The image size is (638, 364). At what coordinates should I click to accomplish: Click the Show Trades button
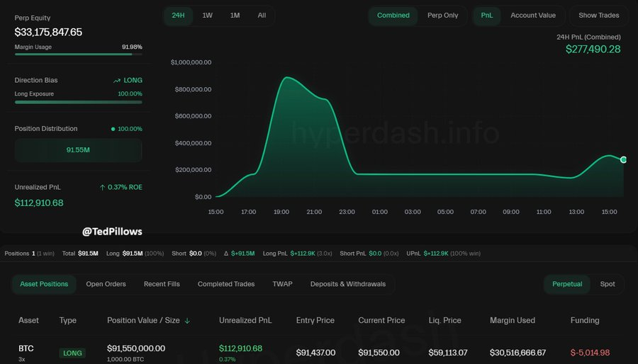click(598, 16)
